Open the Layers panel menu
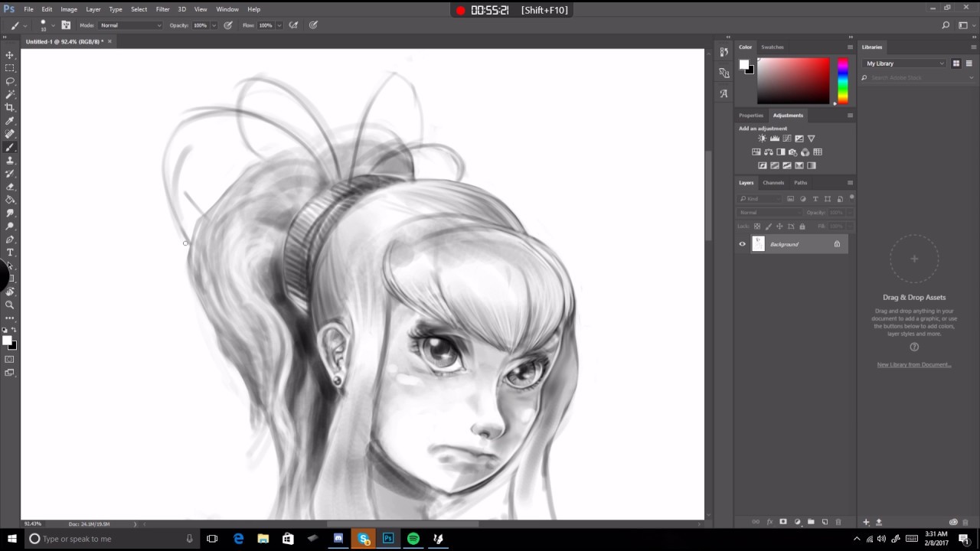 click(x=850, y=183)
